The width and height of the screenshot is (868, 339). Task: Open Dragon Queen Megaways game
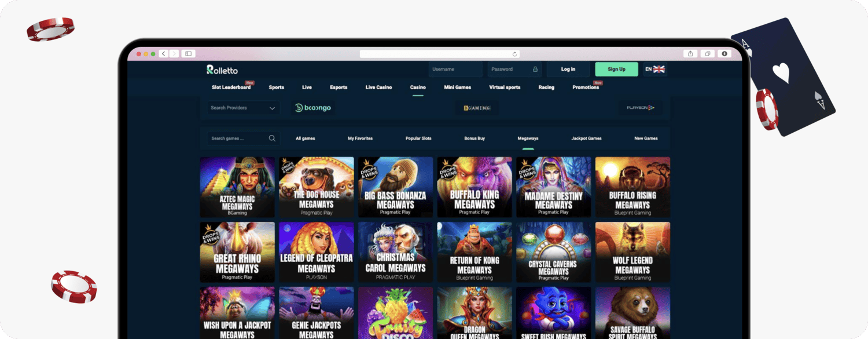[475, 313]
